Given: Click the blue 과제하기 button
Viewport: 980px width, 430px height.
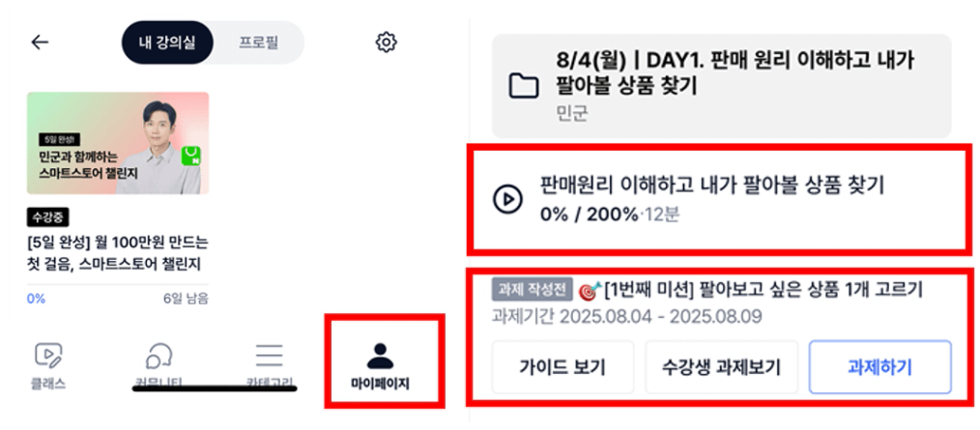Looking at the screenshot, I should (x=880, y=367).
